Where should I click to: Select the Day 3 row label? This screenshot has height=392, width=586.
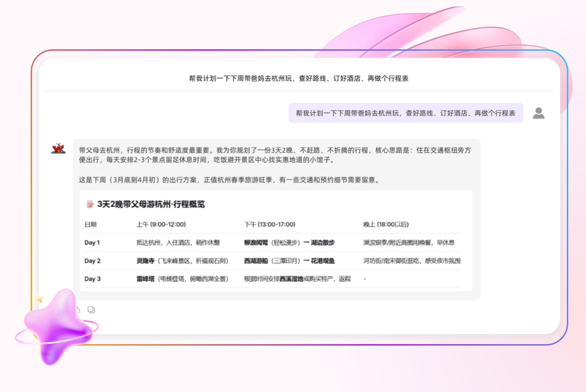pos(92,279)
